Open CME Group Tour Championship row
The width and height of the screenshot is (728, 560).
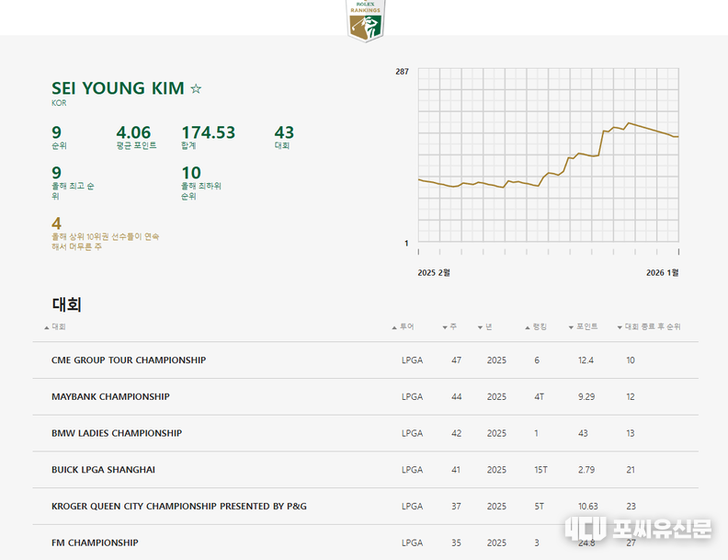pos(129,360)
